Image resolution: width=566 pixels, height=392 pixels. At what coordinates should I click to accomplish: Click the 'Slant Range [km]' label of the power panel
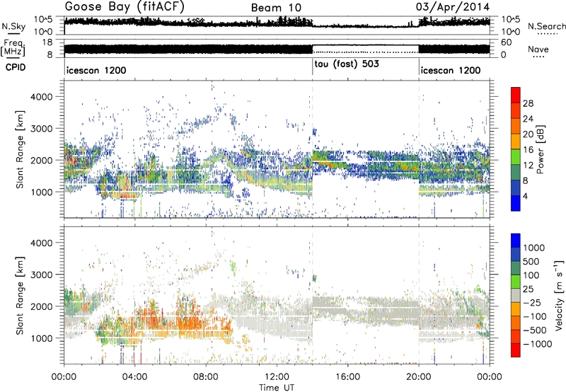[x=20, y=149]
